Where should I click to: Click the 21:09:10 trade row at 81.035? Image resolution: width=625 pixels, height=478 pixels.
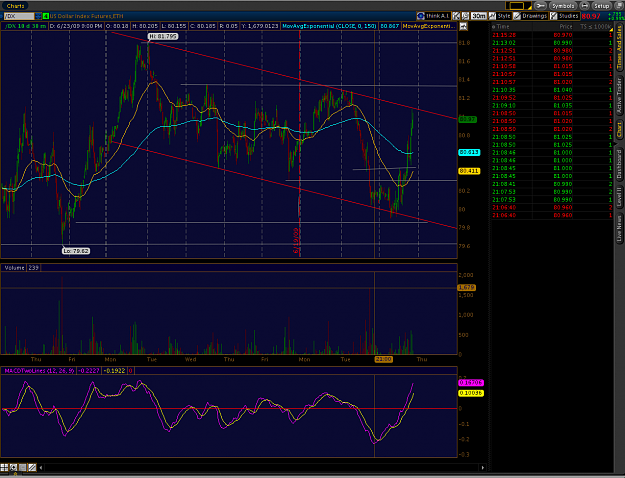(552, 106)
